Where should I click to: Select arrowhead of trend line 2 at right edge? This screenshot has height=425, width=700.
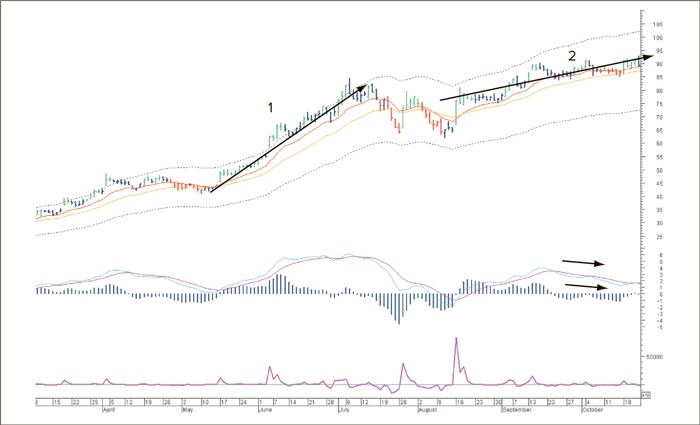pyautogui.click(x=648, y=58)
